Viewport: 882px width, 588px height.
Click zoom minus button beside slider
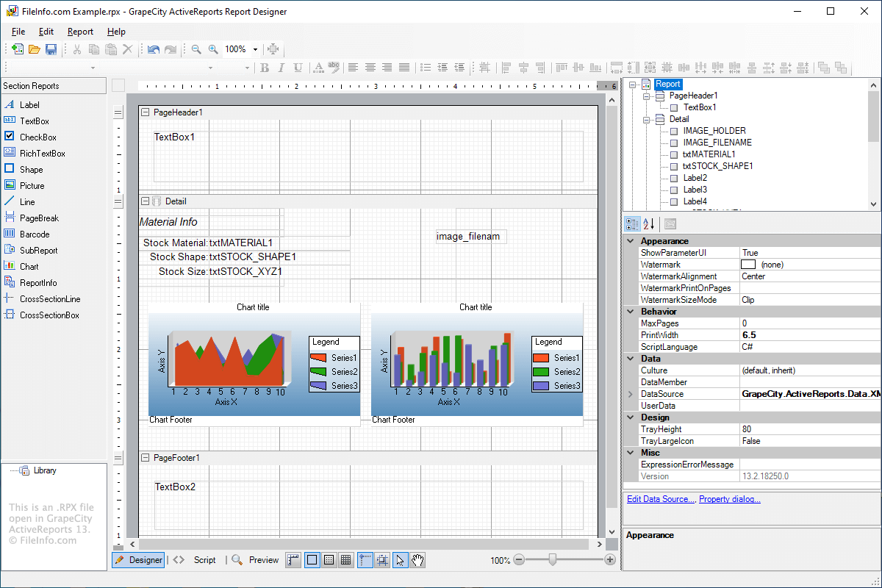click(519, 560)
